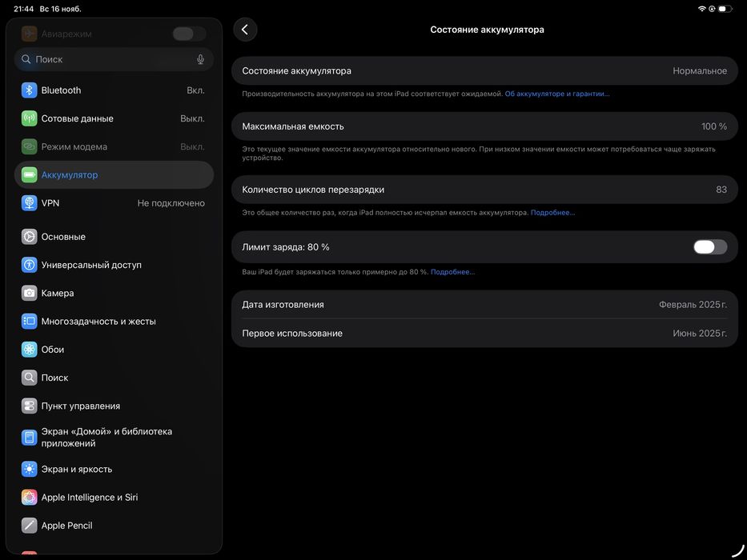The image size is (747, 560).
Task: Tap the green cellular data icon
Action: point(30,118)
